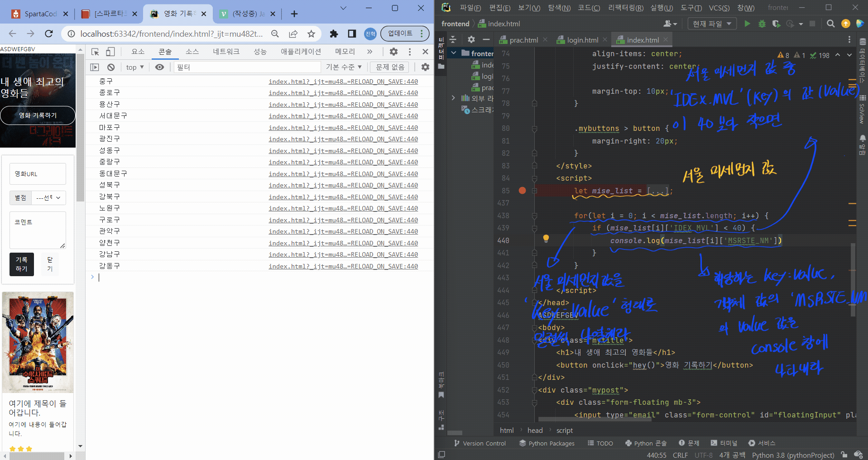The height and width of the screenshot is (460, 868).
Task: Click the comment textarea
Action: tap(38, 230)
